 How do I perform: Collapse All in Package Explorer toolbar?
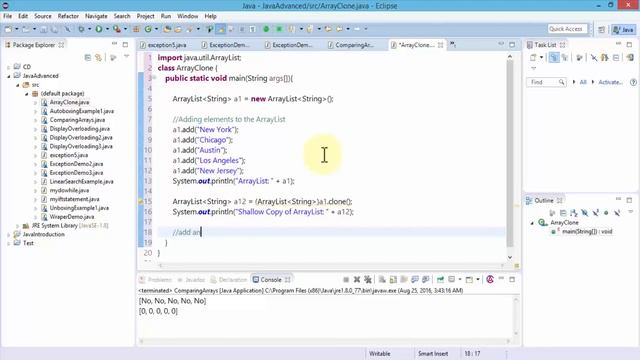click(x=87, y=58)
